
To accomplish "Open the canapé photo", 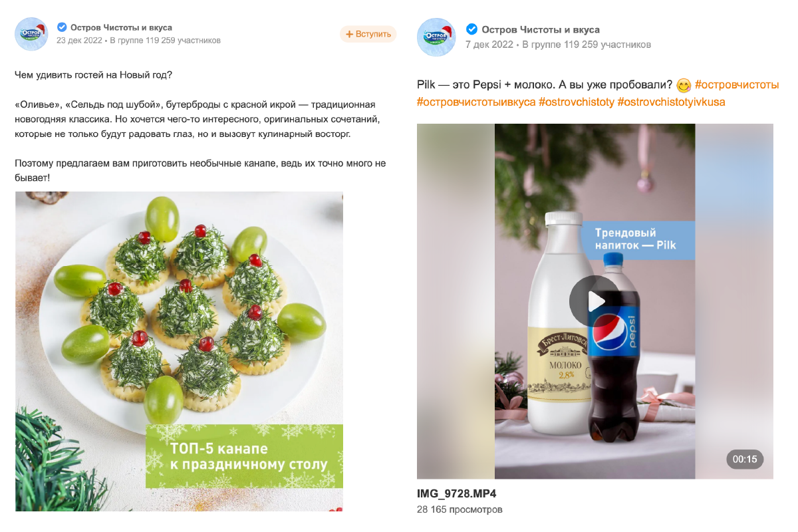I will click(179, 351).
